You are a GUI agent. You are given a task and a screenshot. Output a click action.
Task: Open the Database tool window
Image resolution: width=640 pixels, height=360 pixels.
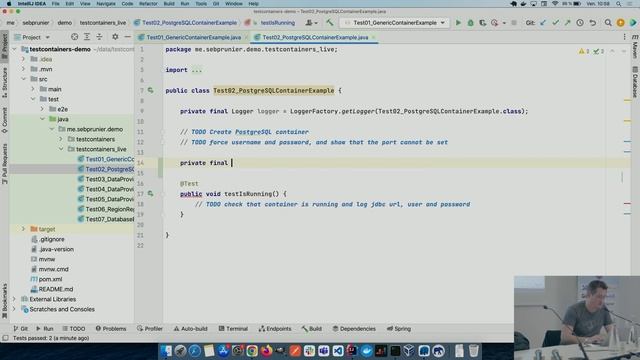click(x=635, y=82)
